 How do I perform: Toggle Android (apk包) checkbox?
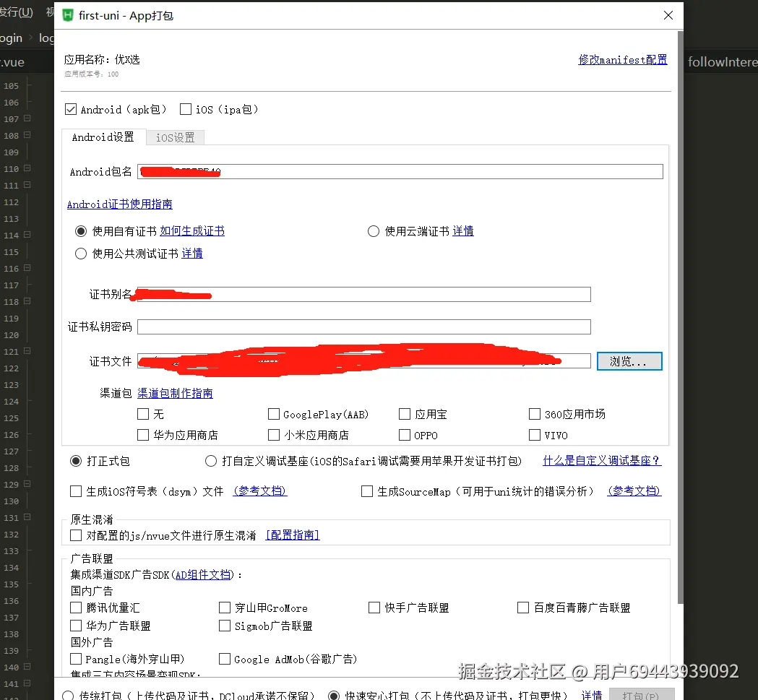tap(71, 109)
